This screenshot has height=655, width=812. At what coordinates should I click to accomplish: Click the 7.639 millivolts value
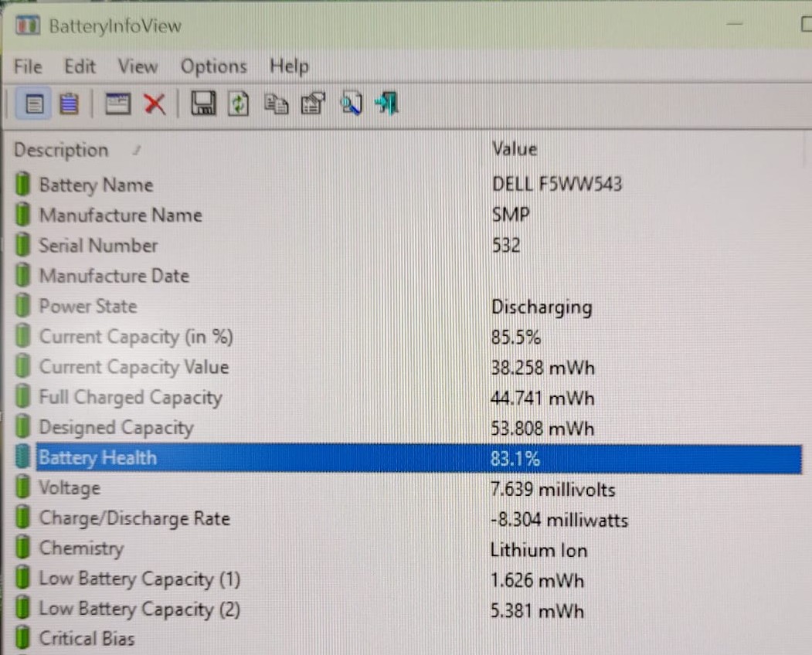pyautogui.click(x=553, y=489)
